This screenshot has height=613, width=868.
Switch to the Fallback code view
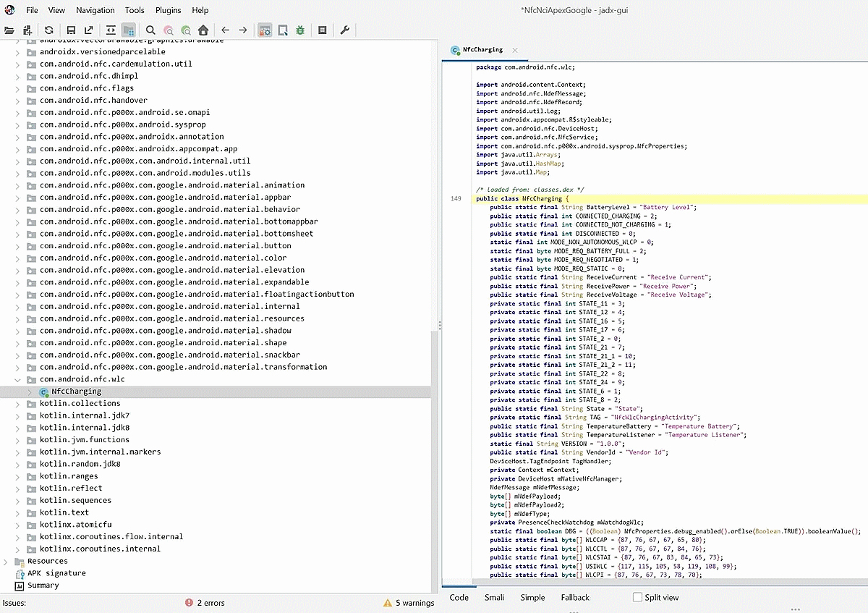(x=574, y=598)
